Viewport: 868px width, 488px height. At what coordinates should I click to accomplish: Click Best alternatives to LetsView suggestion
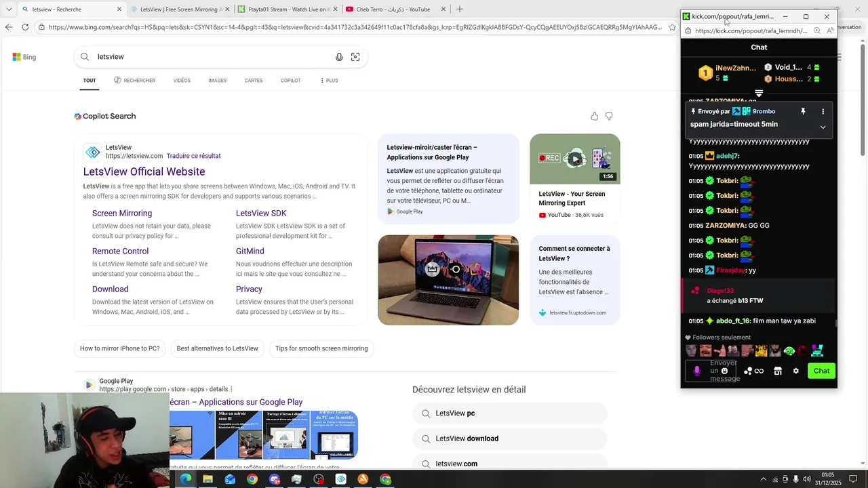coord(218,348)
